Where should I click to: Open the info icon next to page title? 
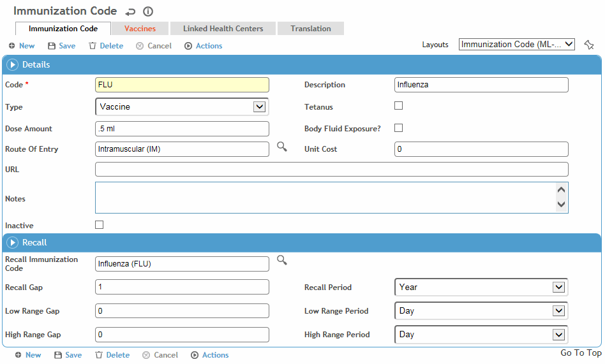(x=148, y=11)
